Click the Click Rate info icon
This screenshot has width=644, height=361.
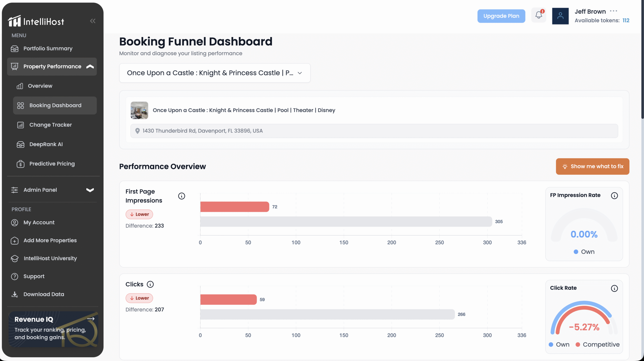tap(614, 288)
